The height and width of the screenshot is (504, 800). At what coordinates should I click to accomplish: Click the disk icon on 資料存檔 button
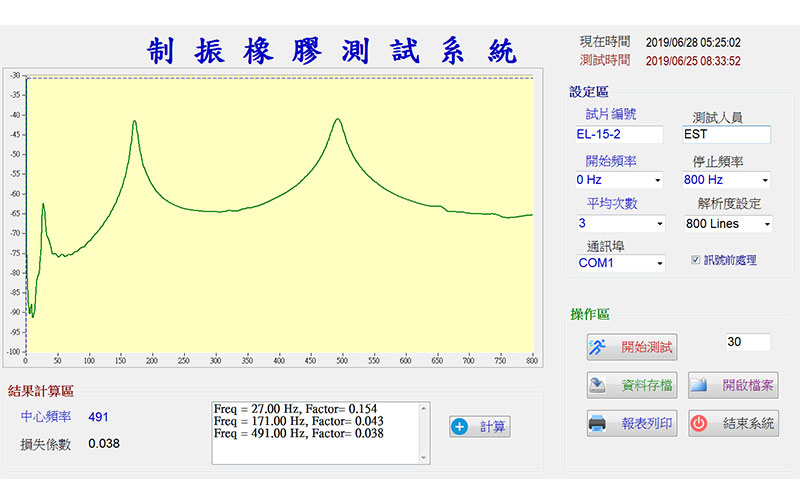[x=597, y=385]
